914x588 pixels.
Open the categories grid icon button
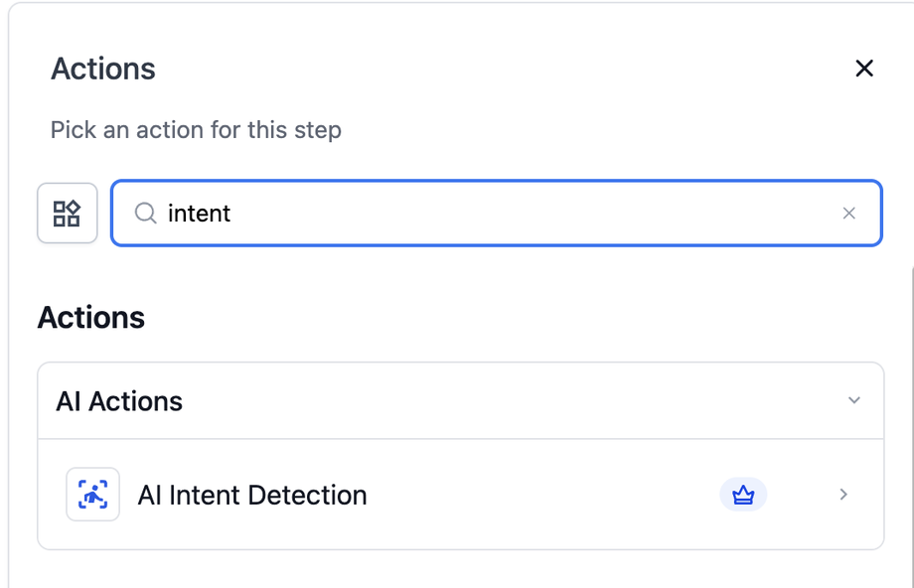click(67, 214)
